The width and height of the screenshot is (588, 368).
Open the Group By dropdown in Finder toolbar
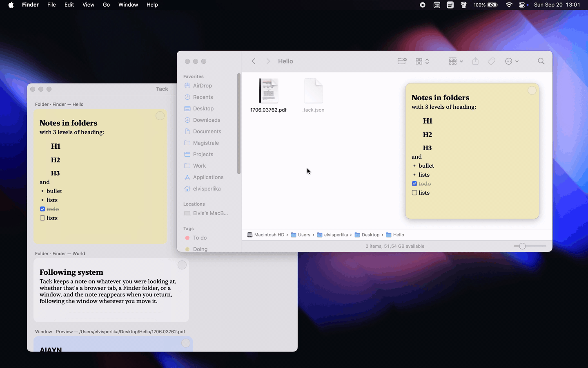456,61
